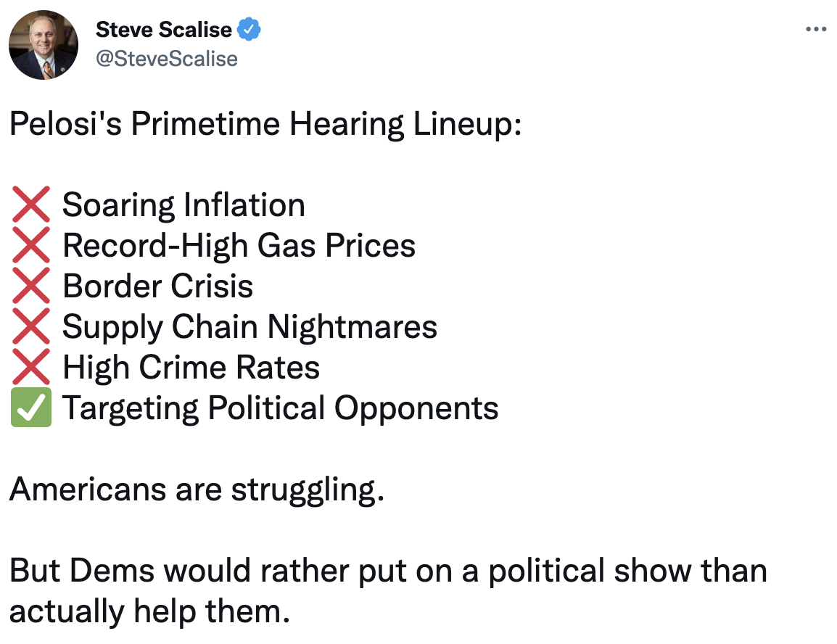
Task: Click the red X beside Record-High Gas Prices
Action: 31,246
